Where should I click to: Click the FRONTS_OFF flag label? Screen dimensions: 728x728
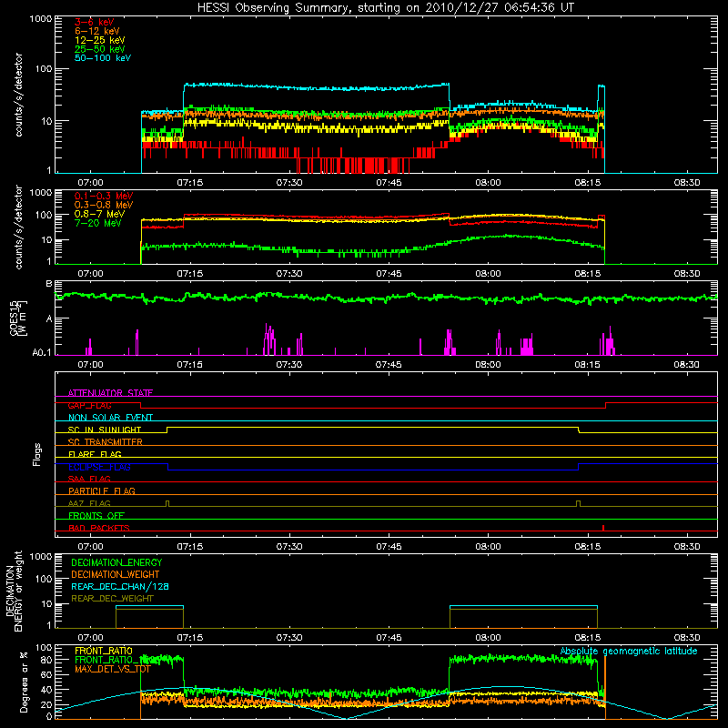(x=96, y=515)
